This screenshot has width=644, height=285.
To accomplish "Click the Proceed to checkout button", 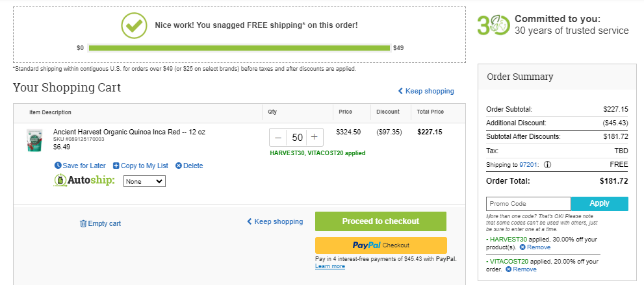I will click(x=381, y=221).
